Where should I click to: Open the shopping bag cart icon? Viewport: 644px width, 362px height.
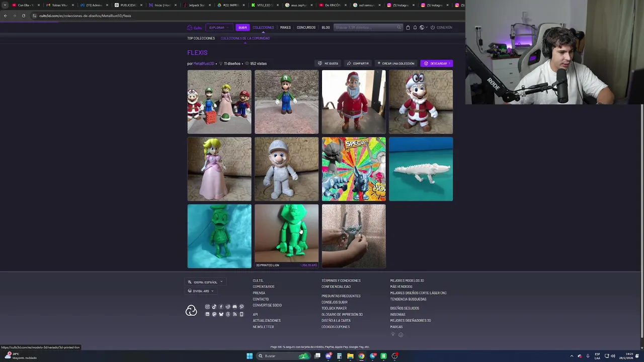408,28
